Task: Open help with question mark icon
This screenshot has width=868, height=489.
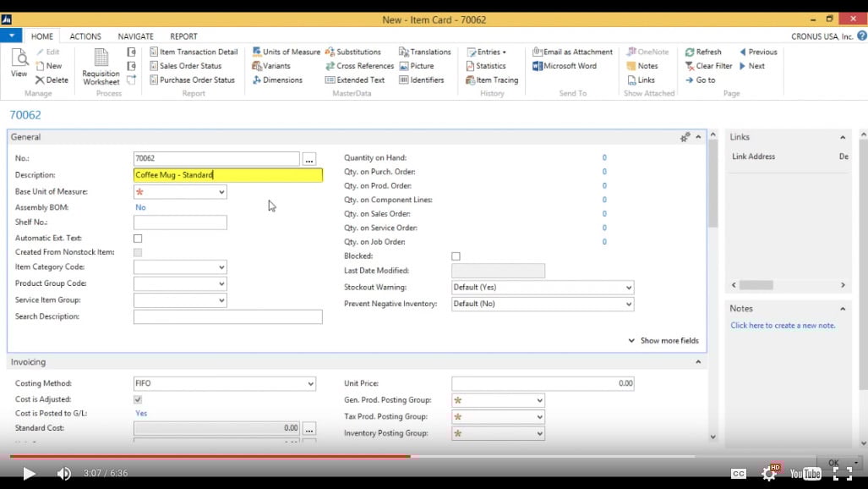Action: click(x=862, y=36)
